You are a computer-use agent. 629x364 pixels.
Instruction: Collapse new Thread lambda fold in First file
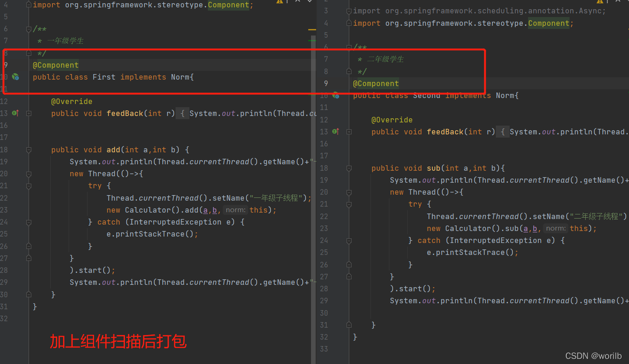29,174
